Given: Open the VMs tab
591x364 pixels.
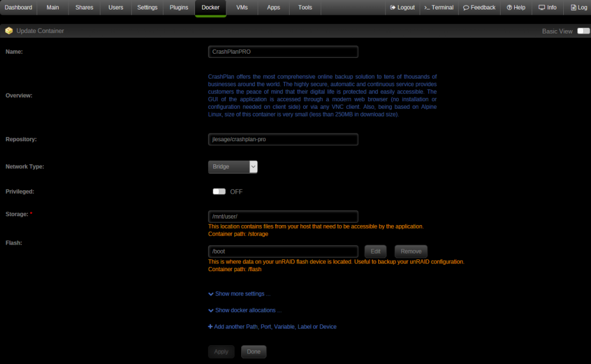Looking at the screenshot, I should pyautogui.click(x=242, y=8).
